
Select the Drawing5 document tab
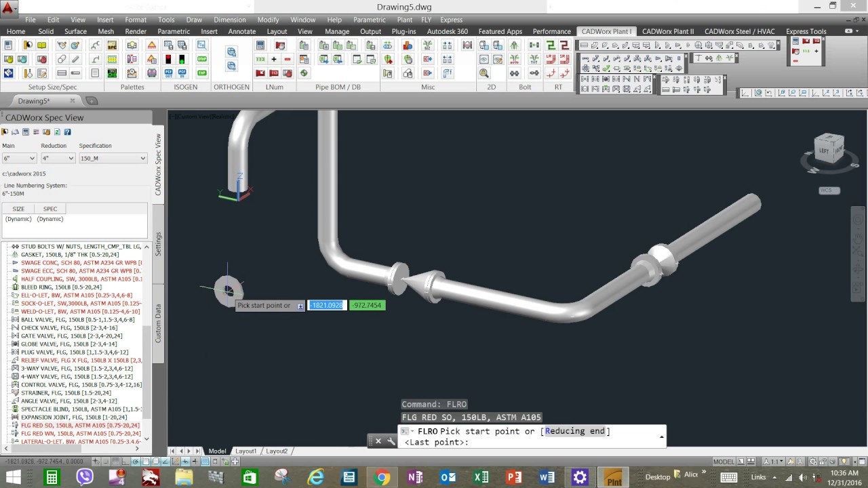[34, 101]
